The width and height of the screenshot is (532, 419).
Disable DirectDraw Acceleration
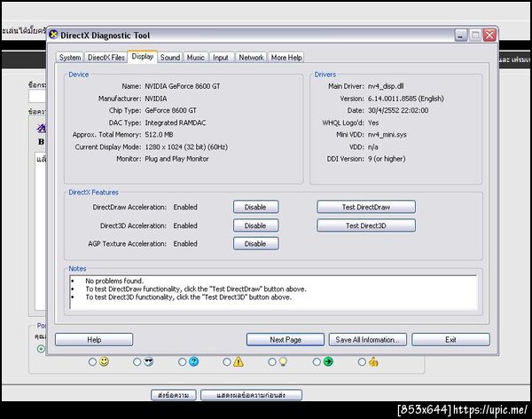pyautogui.click(x=256, y=207)
